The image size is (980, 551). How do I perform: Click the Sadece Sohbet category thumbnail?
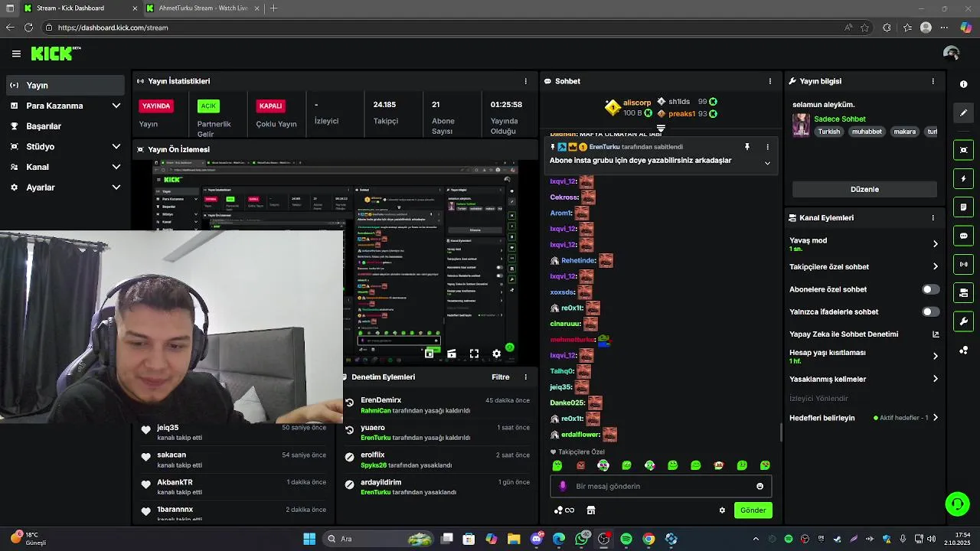point(801,126)
